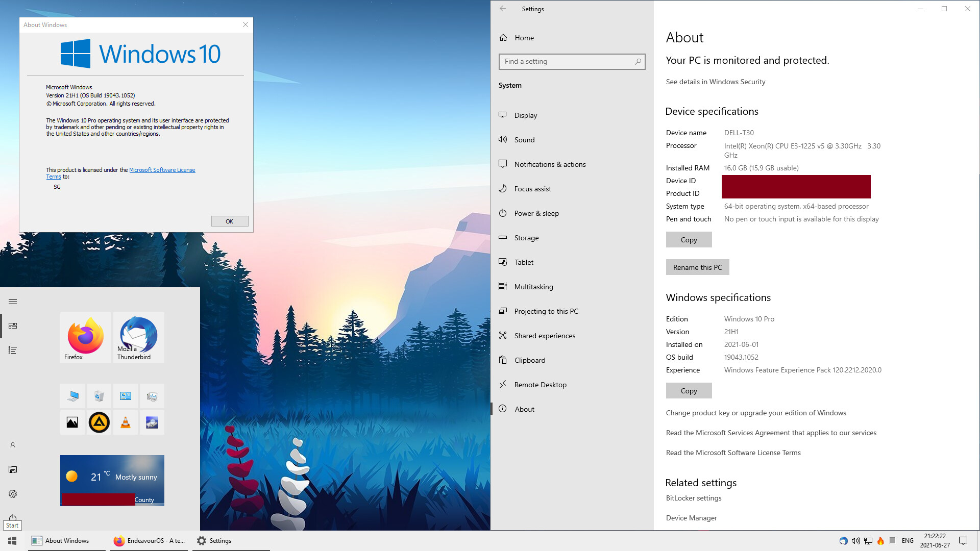Open Change product key or upgrade edition link
The height and width of the screenshot is (551, 980).
coord(756,413)
